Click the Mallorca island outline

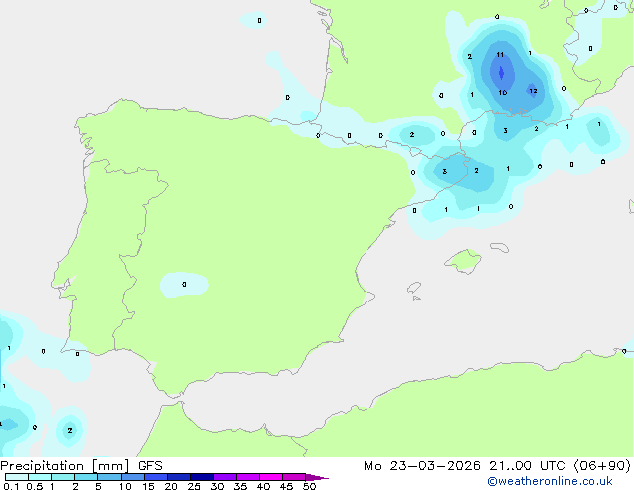pos(463,261)
